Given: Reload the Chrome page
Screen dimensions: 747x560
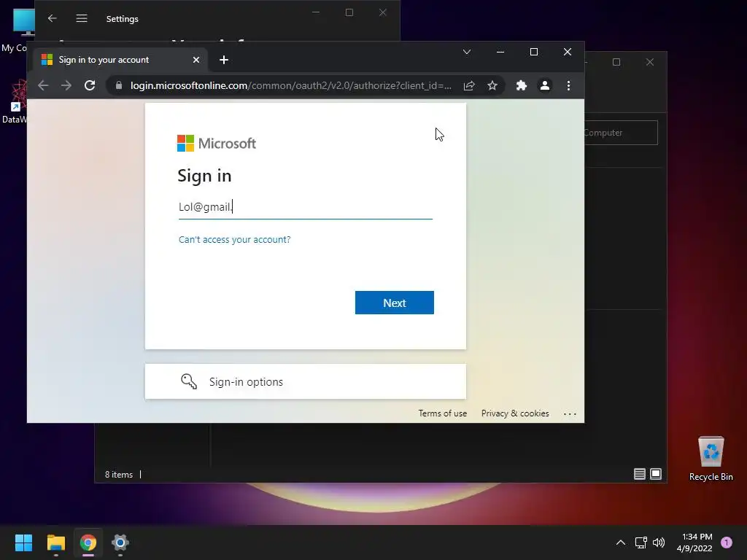Looking at the screenshot, I should tap(90, 86).
